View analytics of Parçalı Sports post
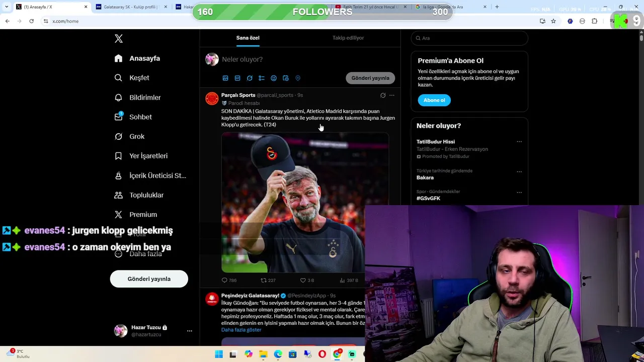 tap(349, 280)
